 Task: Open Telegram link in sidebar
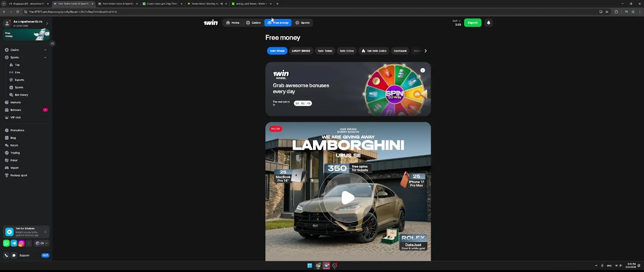pyautogui.click(x=14, y=243)
